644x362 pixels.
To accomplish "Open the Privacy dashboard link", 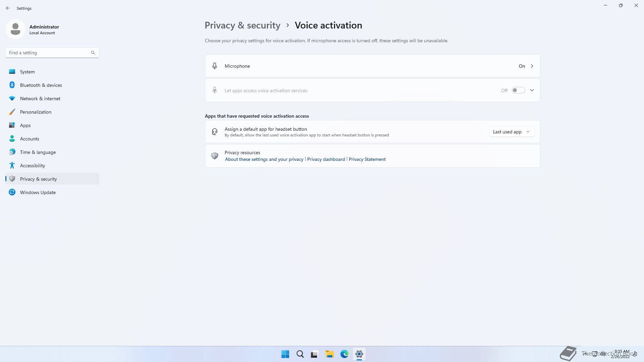I will tap(326, 159).
